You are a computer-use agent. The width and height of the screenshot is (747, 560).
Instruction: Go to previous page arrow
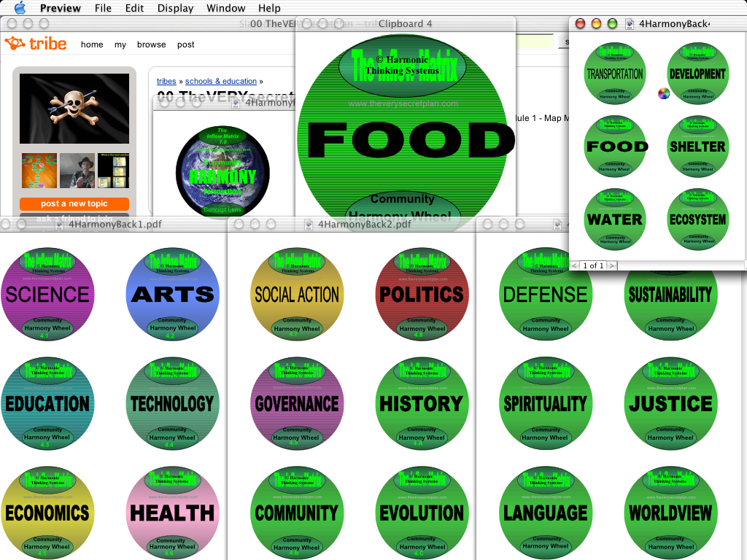pyautogui.click(x=575, y=265)
